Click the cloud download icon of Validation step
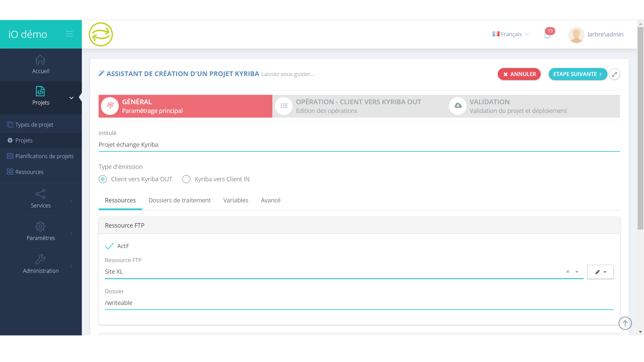The image size is (644, 362). pyautogui.click(x=458, y=106)
